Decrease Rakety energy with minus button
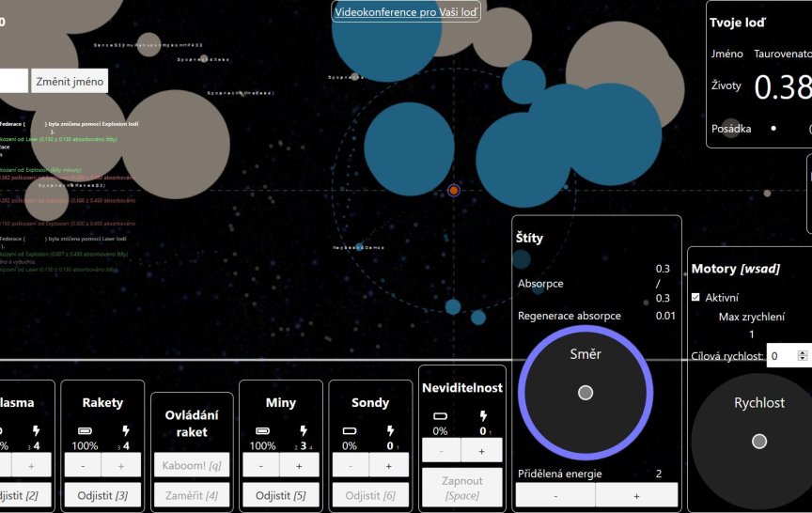812x513 pixels. coord(84,464)
